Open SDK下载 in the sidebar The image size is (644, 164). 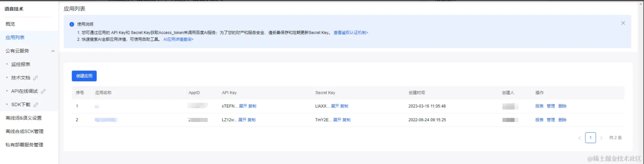[x=21, y=104]
